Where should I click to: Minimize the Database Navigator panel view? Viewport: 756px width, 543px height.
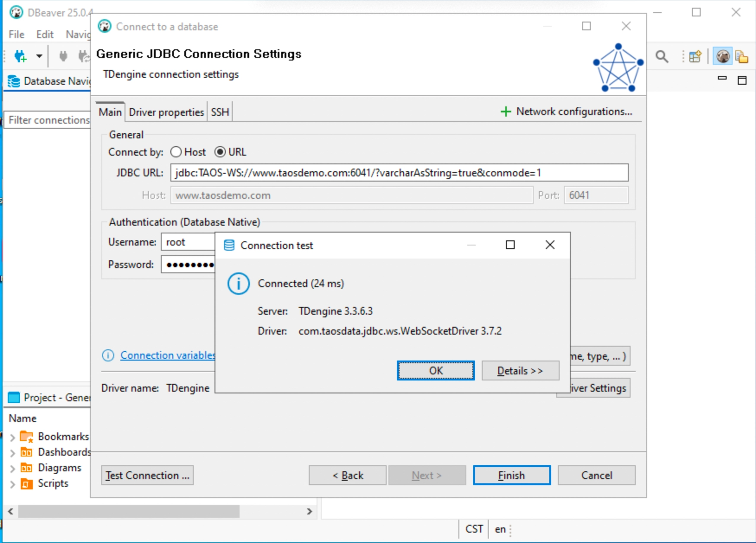point(722,78)
